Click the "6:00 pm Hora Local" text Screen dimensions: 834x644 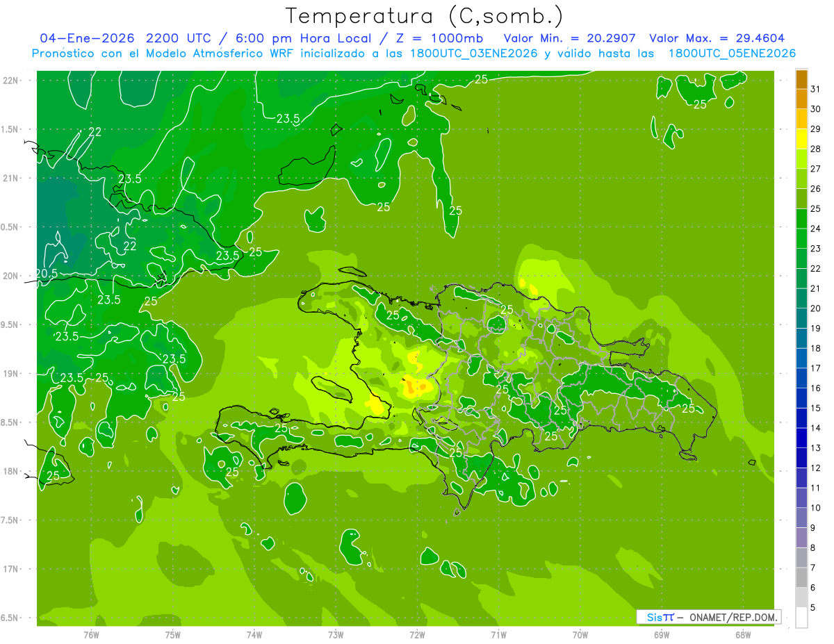304,38
